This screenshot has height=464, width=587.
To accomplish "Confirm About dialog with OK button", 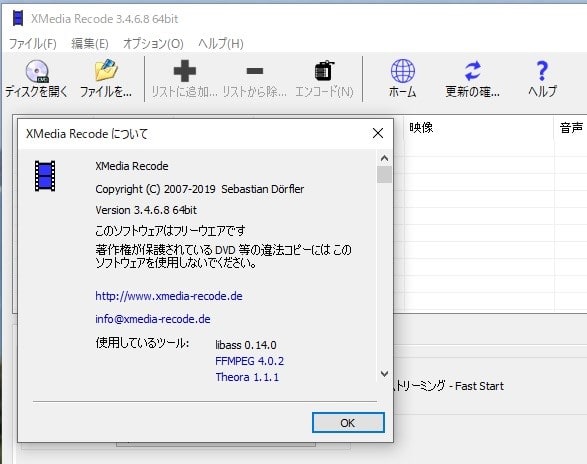I will click(348, 423).
